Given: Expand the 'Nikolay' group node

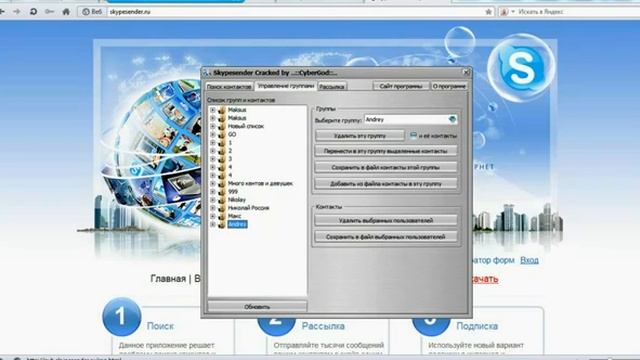Looking at the screenshot, I should coord(213,200).
